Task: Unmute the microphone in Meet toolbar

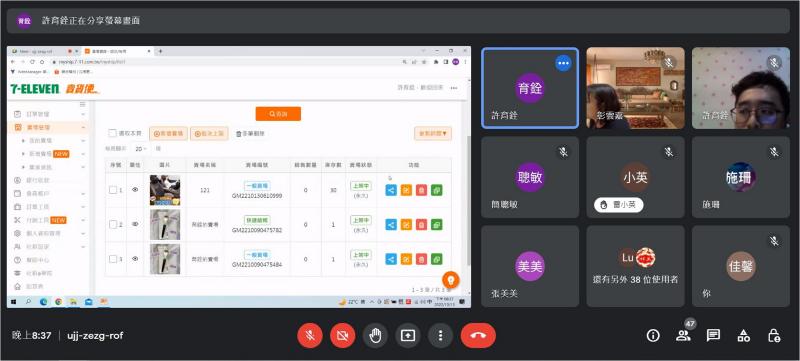Action: (x=310, y=336)
